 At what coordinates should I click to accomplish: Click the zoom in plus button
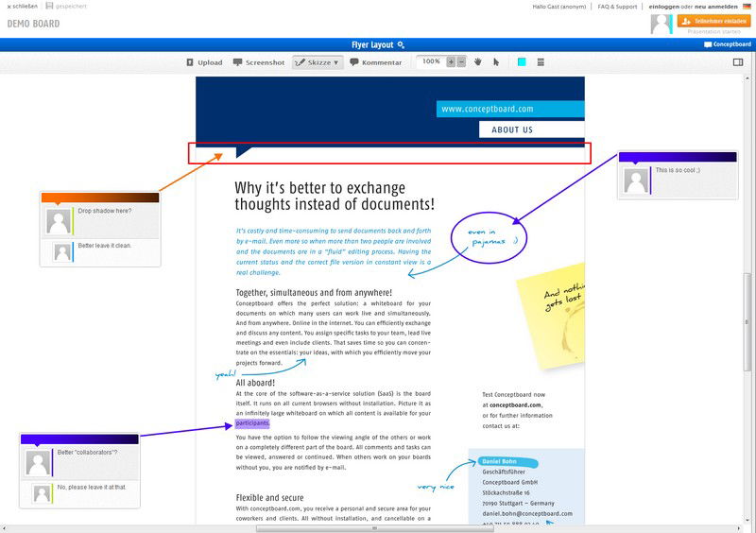pyautogui.click(x=451, y=61)
